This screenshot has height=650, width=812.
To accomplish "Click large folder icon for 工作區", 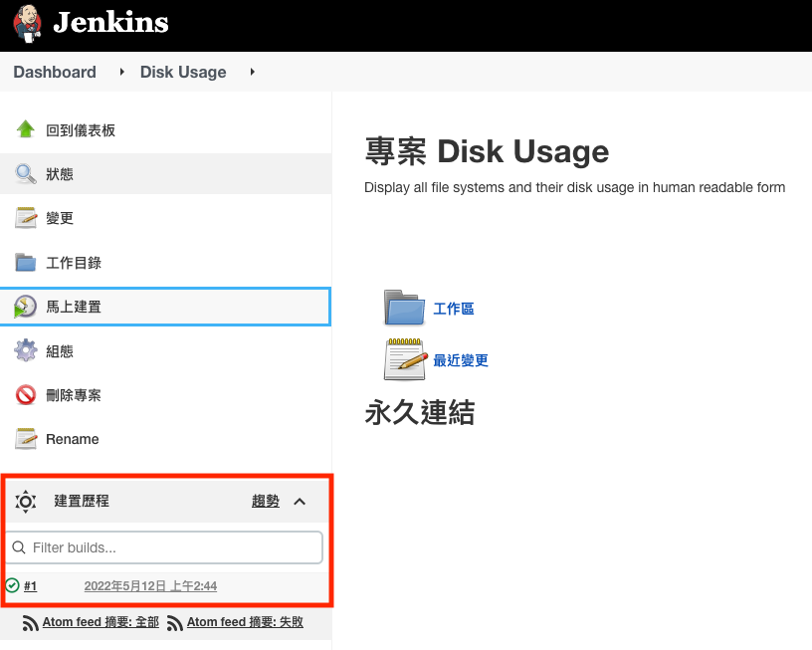I will click(404, 308).
